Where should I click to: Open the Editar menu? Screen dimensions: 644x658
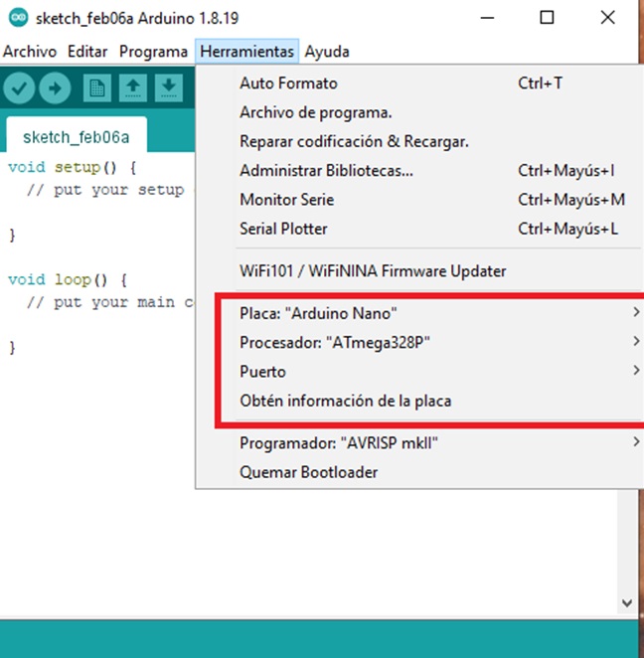tap(87, 51)
